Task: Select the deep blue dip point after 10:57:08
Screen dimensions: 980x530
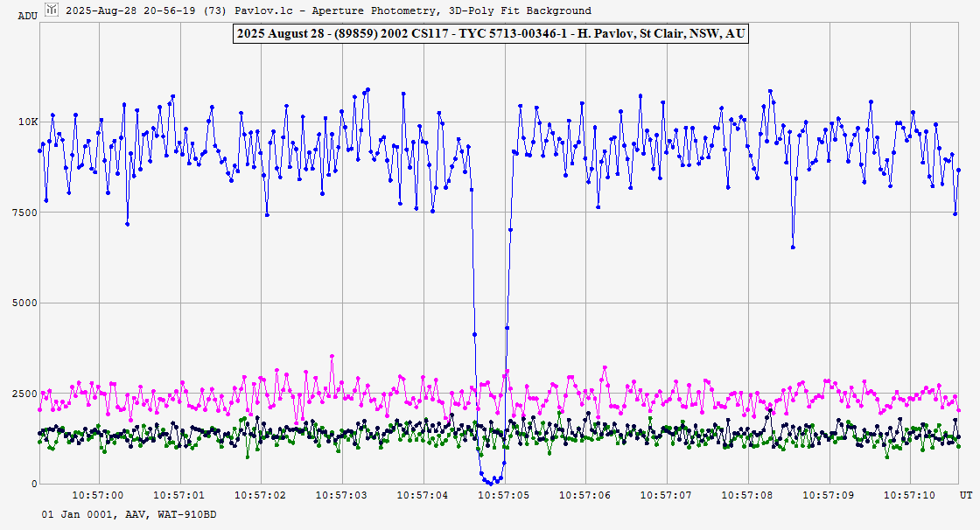Action: pyautogui.click(x=793, y=248)
